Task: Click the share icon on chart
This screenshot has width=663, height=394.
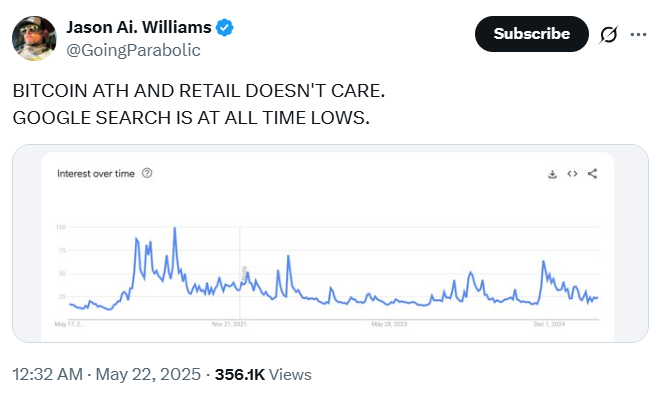Action: click(592, 174)
